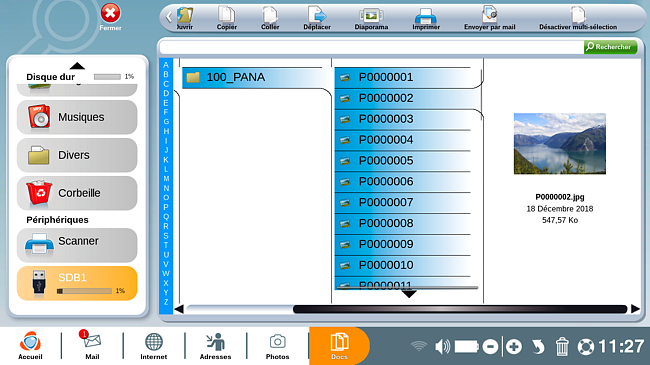Open the Corbeille trash folder
Image resolution: width=650 pixels, height=365 pixels.
point(77,193)
